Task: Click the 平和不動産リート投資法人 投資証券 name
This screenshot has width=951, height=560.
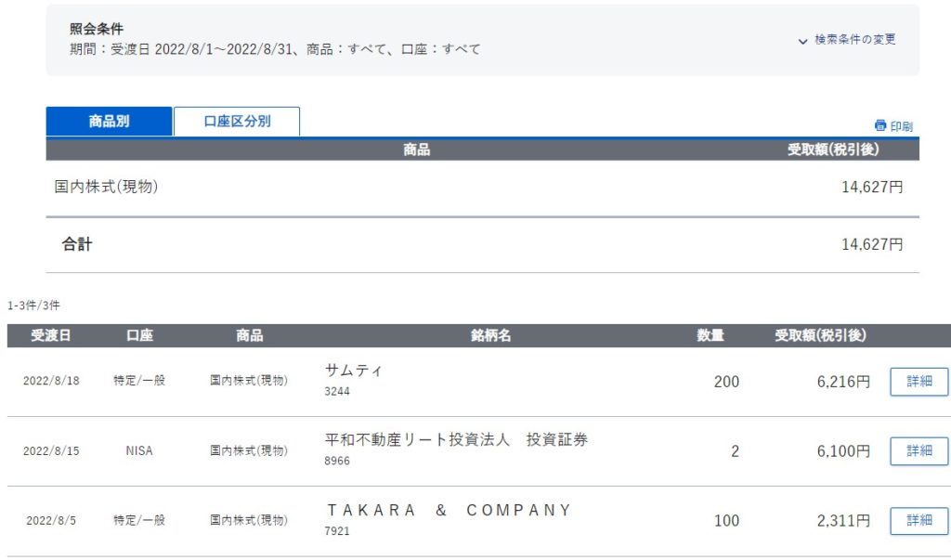Action: click(x=456, y=439)
